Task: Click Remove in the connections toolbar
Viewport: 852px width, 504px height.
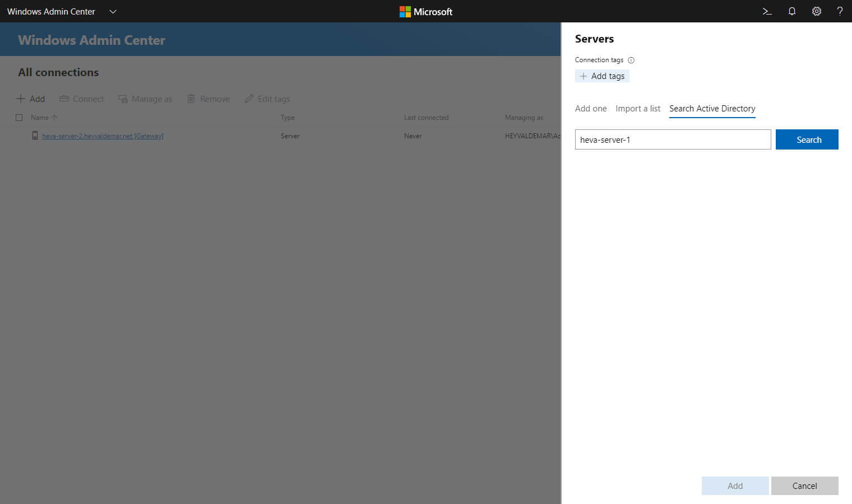Action: [x=209, y=99]
